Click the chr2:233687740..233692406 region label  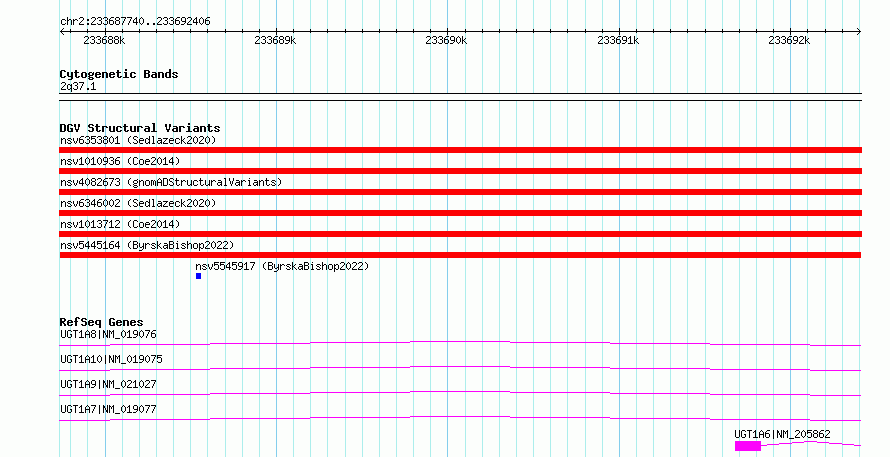(x=135, y=22)
